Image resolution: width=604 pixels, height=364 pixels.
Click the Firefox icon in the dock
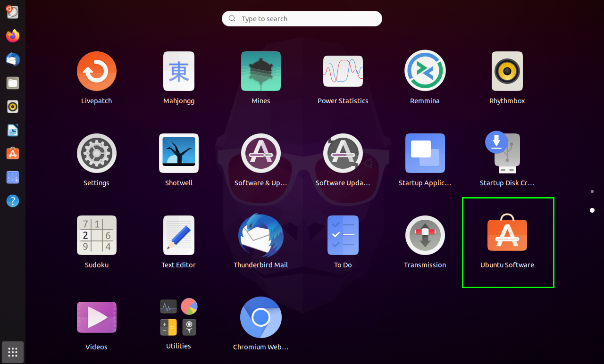(x=13, y=36)
